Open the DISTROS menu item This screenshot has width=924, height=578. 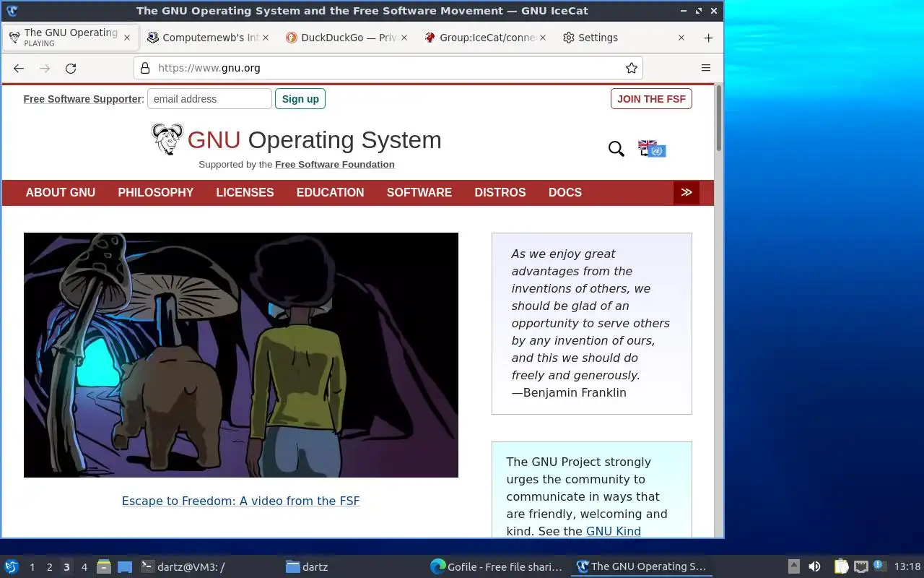(500, 192)
